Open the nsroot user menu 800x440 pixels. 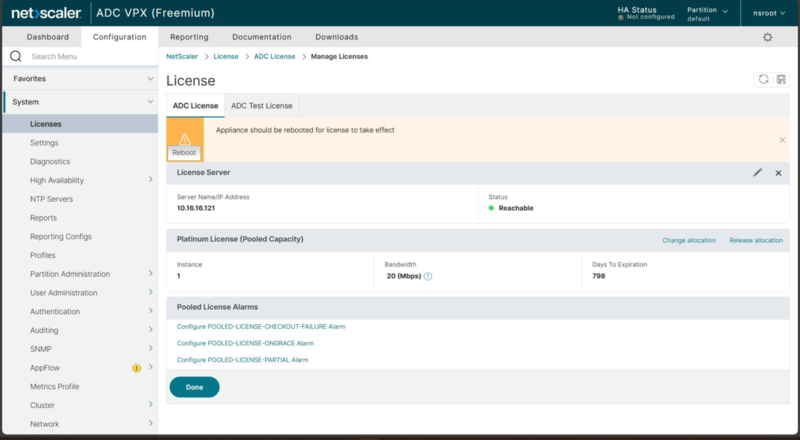coord(769,13)
